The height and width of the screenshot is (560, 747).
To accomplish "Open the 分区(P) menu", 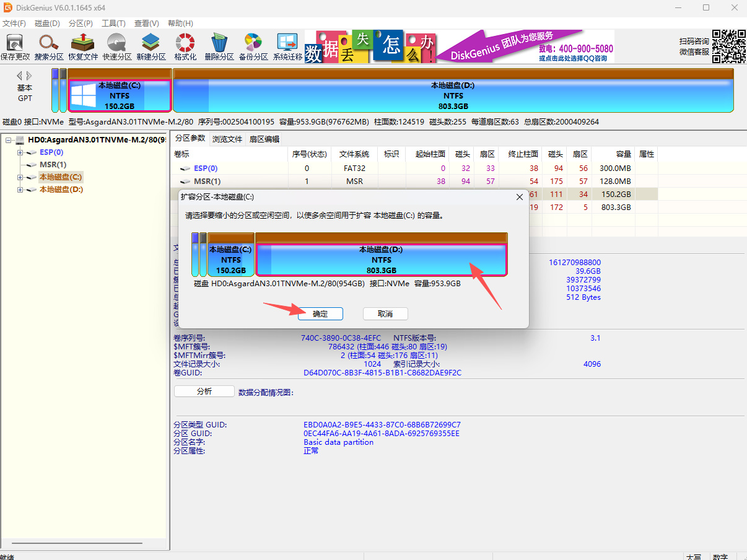I will (81, 24).
